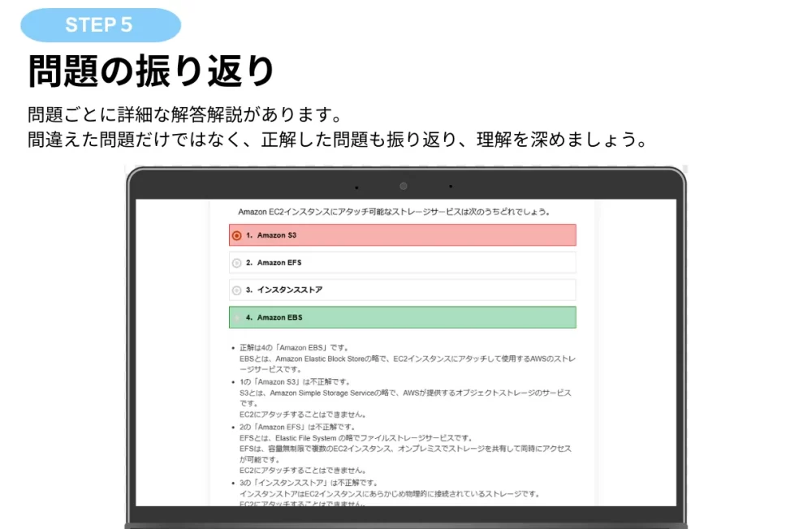Image resolution: width=812 pixels, height=529 pixels.
Task: Click the 問題の振り返り heading
Action: pyautogui.click(x=152, y=71)
